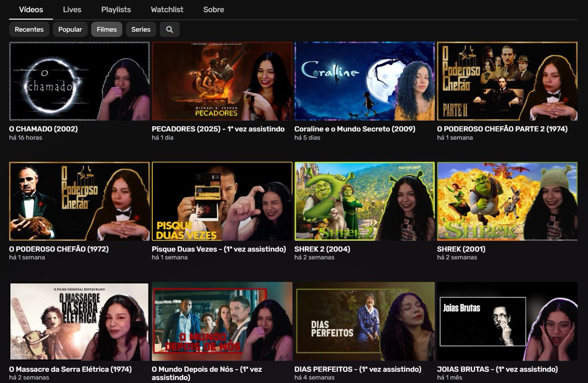Open the O Chamado video thumbnail

[x=79, y=81]
